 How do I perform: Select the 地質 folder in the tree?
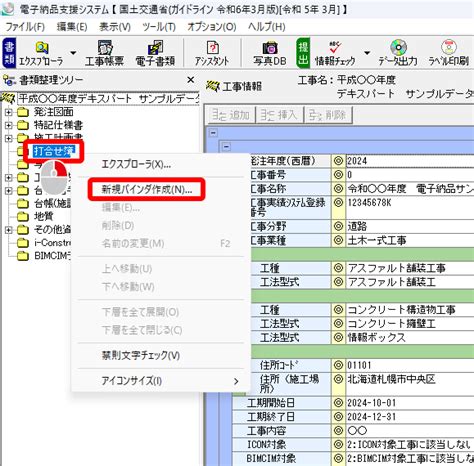[43, 216]
